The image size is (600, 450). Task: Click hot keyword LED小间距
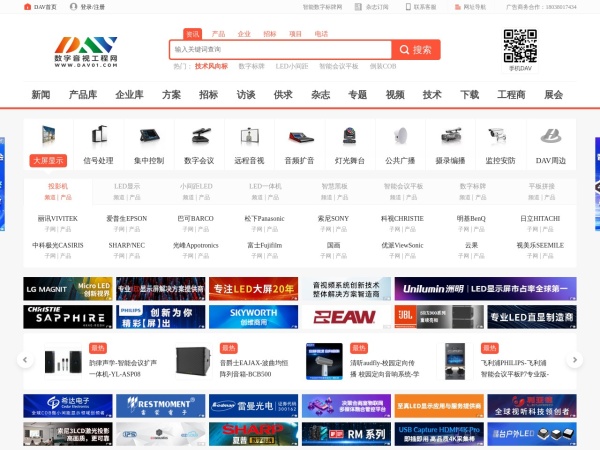292,66
